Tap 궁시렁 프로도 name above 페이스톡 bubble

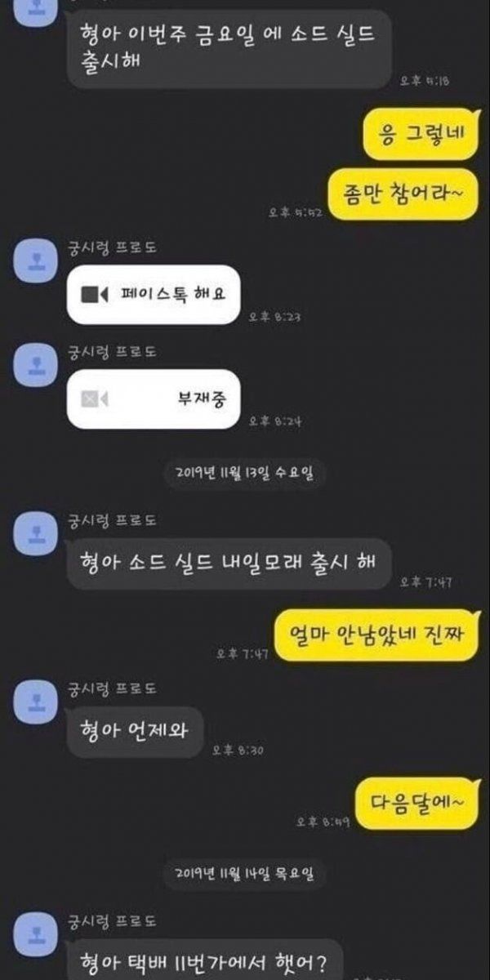click(112, 248)
